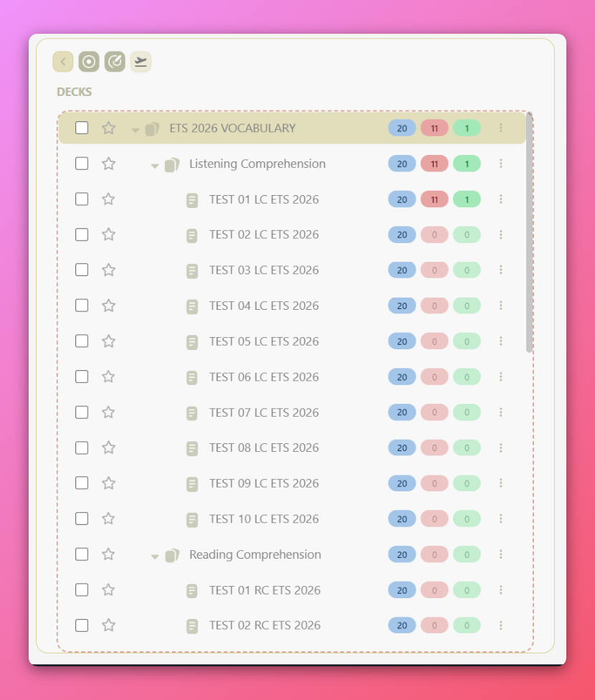Star the ETS 2026 VOCABULARY deck
This screenshot has width=595, height=700.
tap(108, 128)
